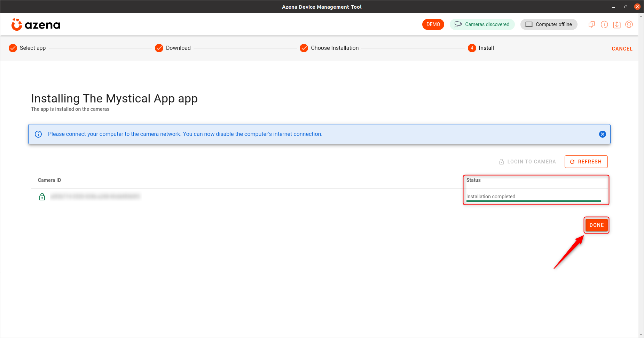The image size is (644, 338).
Task: Open the screen-switch icon in the header
Action: [x=592, y=24]
